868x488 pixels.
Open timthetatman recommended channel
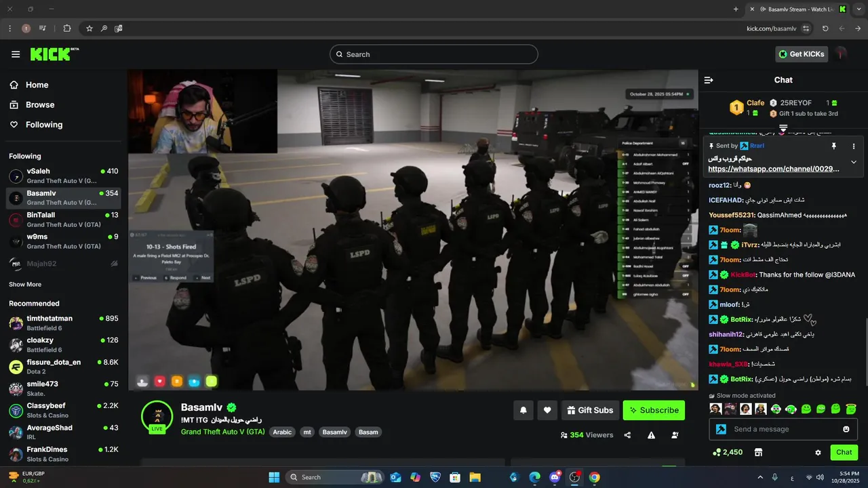[64, 323]
